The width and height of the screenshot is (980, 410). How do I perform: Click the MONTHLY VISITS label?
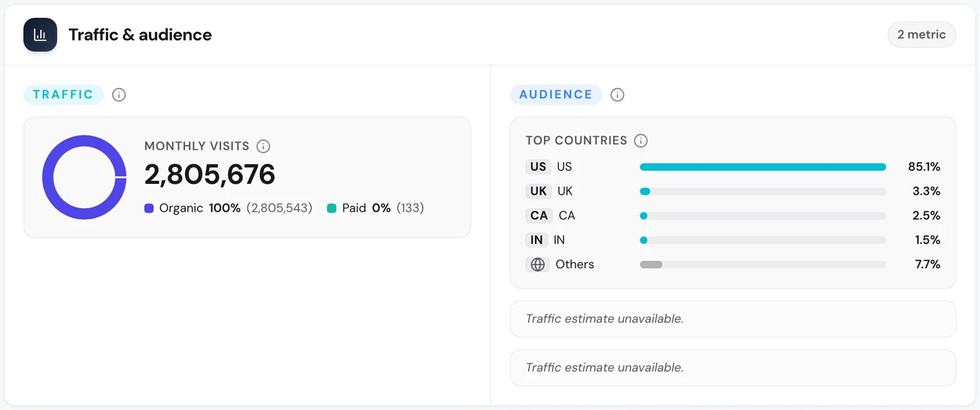[197, 146]
